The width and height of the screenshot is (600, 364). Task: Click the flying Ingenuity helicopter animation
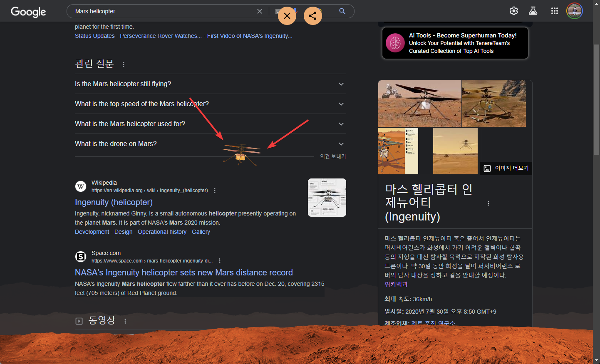tap(241, 154)
